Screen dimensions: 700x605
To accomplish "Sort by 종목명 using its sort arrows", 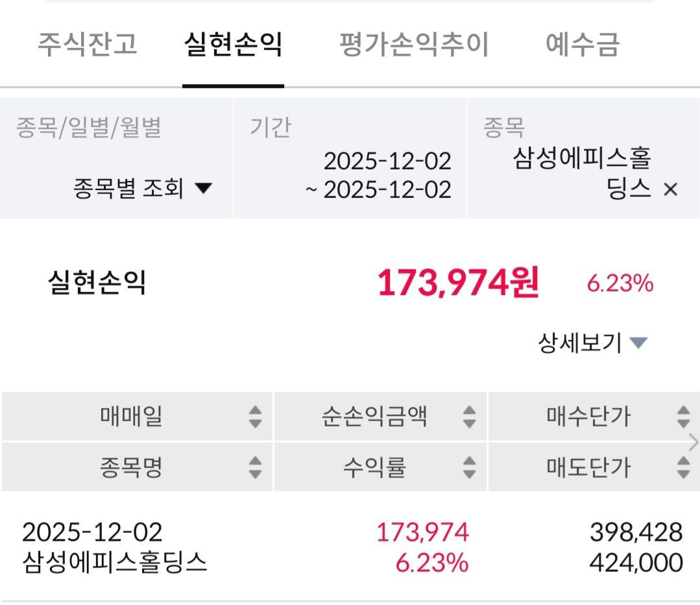I will (x=256, y=467).
